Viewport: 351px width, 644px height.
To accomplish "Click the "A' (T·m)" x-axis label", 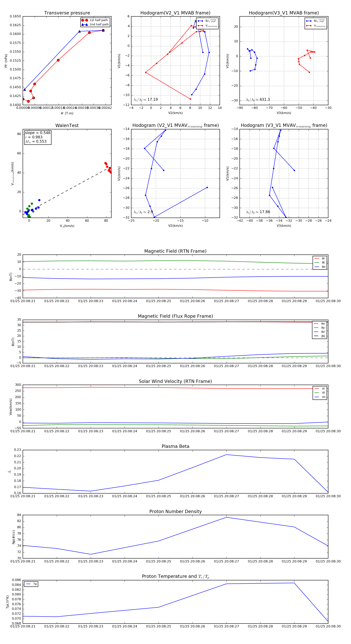I will 67,113.
